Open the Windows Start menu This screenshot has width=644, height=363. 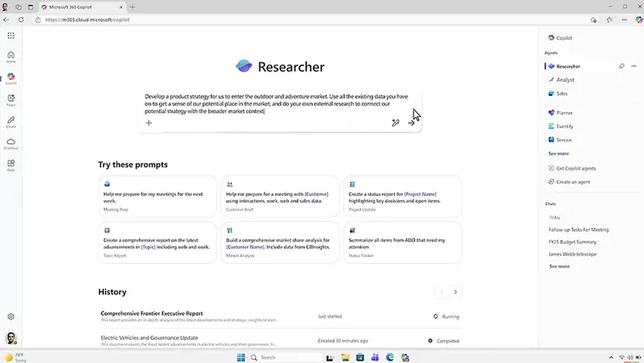point(241,357)
